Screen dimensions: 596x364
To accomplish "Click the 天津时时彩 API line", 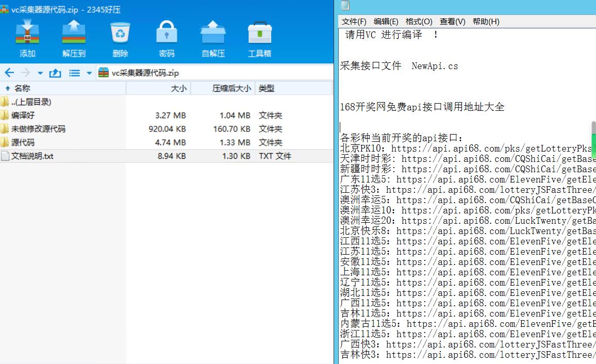I will coord(468,159).
